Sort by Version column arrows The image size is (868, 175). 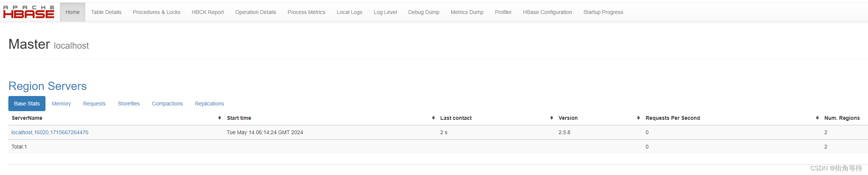(x=638, y=118)
